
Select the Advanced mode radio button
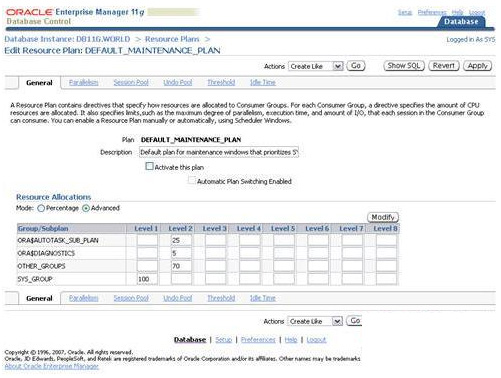click(86, 209)
